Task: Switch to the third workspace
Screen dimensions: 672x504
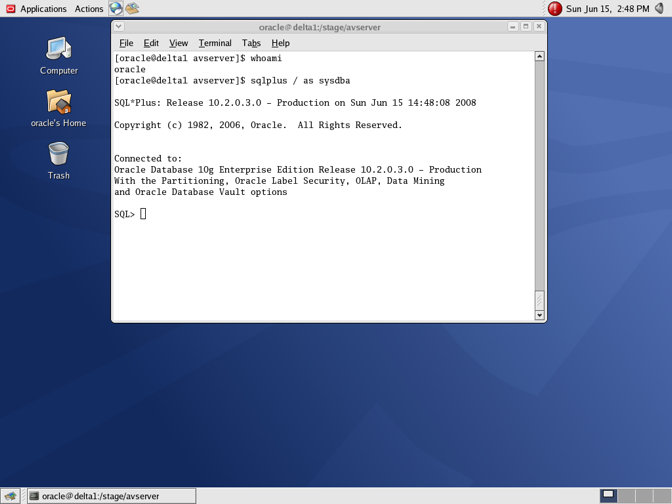Action: point(644,496)
